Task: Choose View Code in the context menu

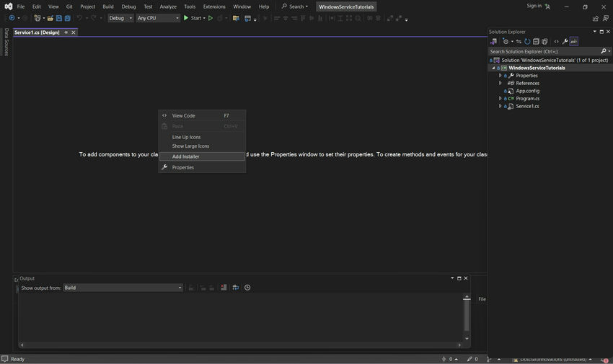Action: (202, 115)
